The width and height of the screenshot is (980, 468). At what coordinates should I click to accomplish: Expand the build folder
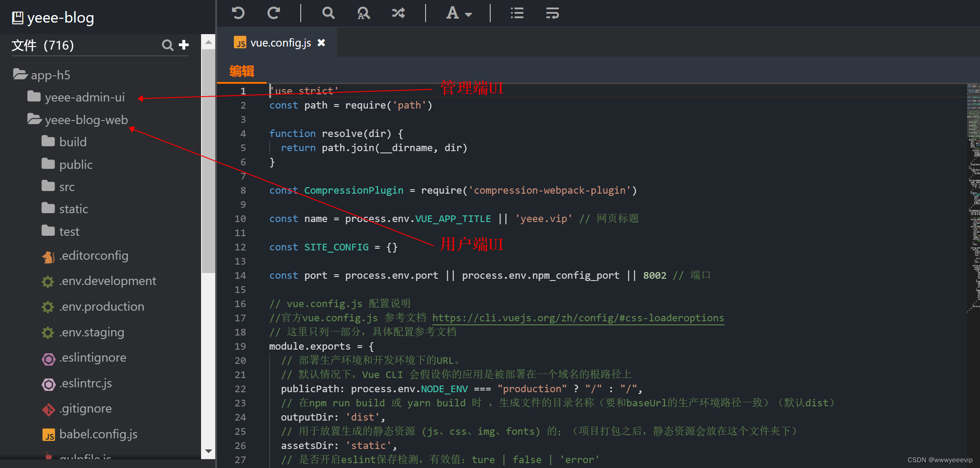[64, 142]
